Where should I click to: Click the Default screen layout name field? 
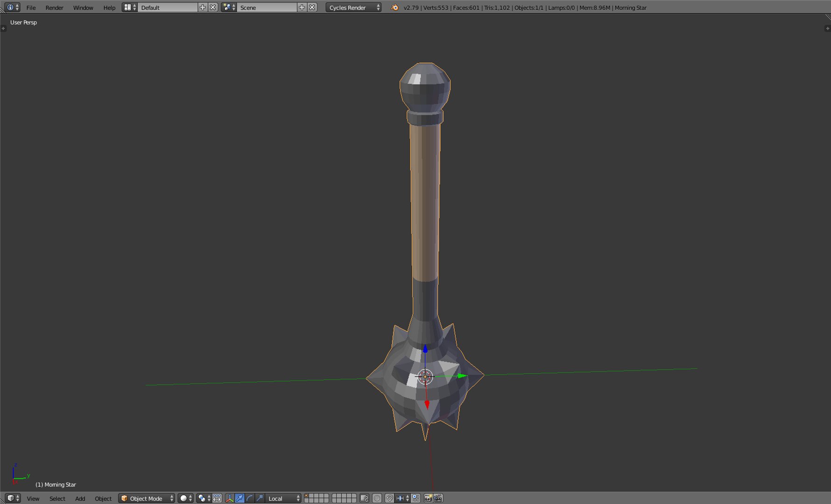(168, 7)
